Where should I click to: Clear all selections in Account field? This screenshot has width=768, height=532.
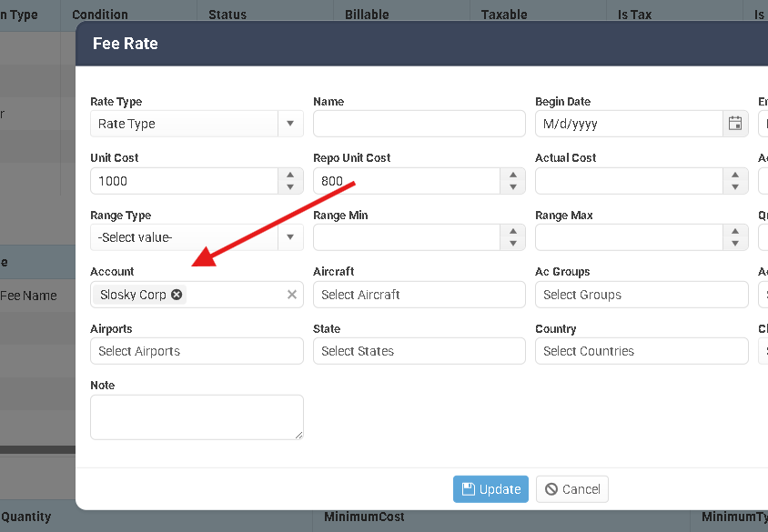[292, 295]
